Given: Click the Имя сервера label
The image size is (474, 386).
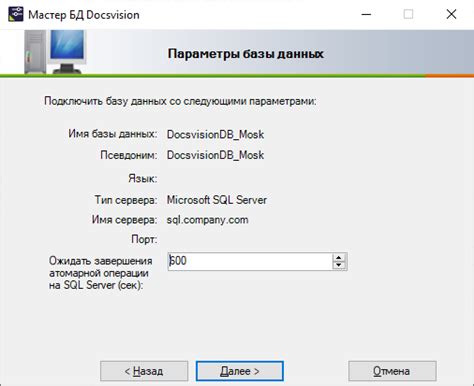Looking at the screenshot, I should pyautogui.click(x=124, y=220).
